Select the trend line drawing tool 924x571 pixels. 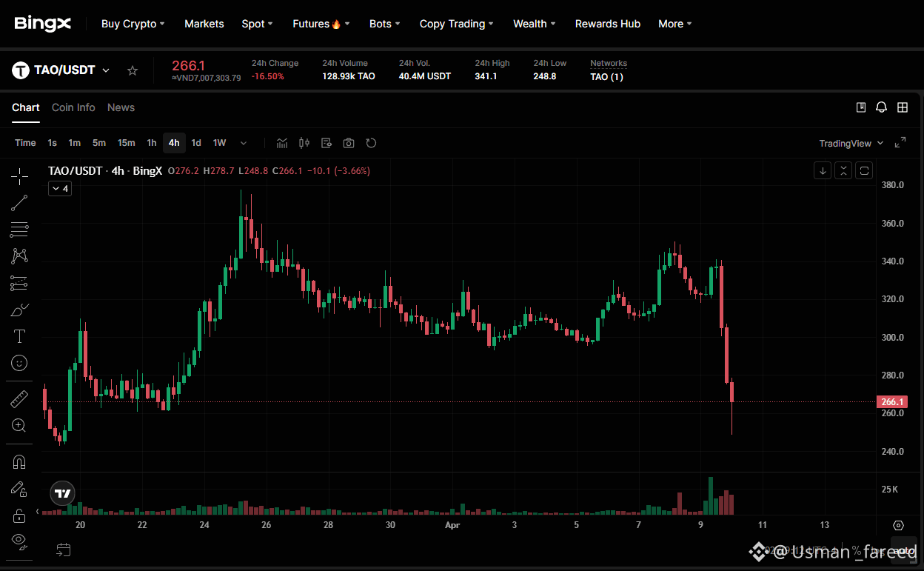coord(19,203)
